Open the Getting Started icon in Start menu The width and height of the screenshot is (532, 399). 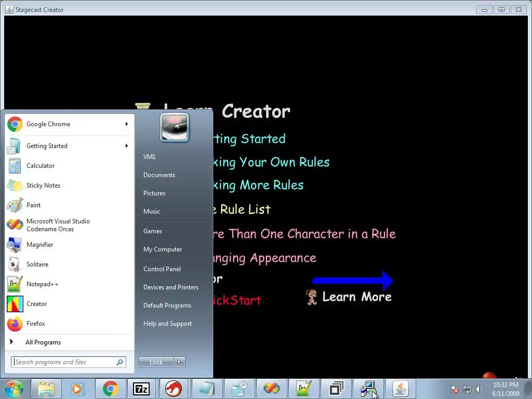click(14, 146)
